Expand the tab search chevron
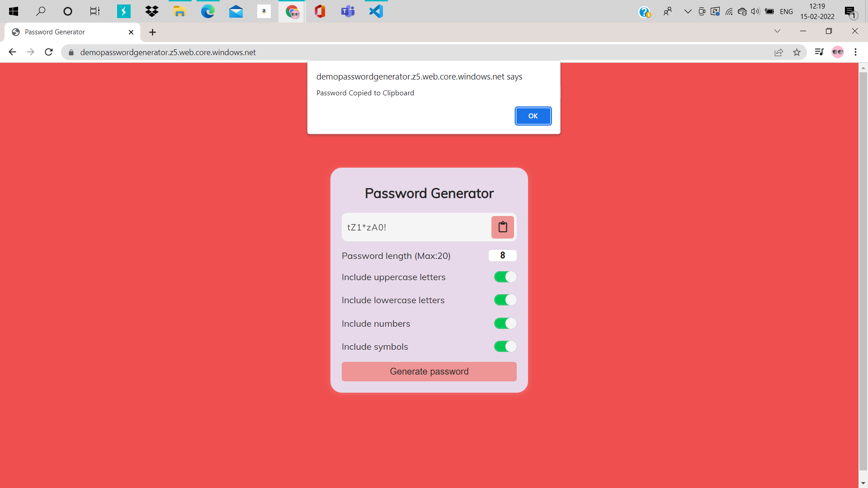 (777, 31)
